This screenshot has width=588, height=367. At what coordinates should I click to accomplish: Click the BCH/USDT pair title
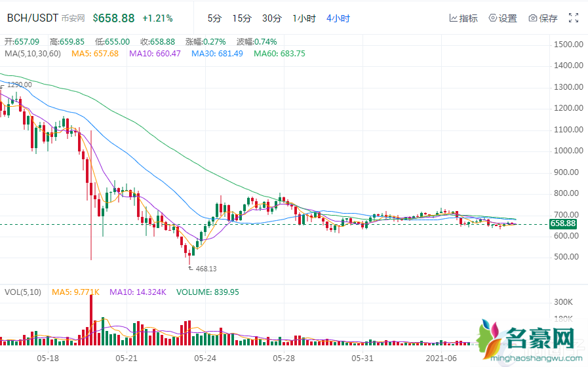coord(32,18)
